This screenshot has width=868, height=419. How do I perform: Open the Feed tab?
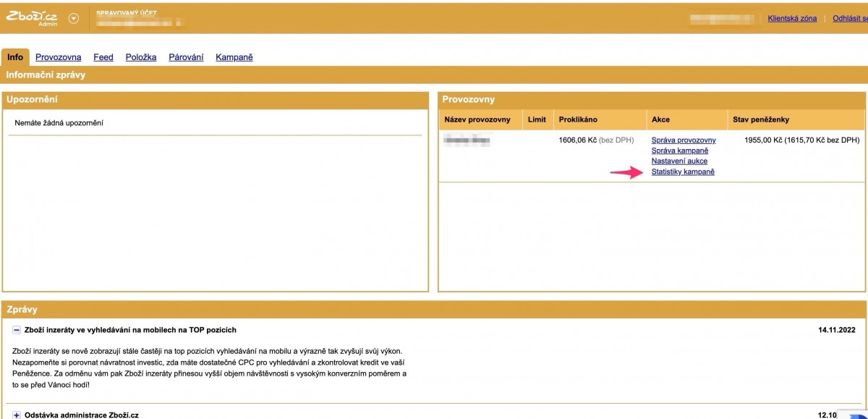tap(103, 57)
